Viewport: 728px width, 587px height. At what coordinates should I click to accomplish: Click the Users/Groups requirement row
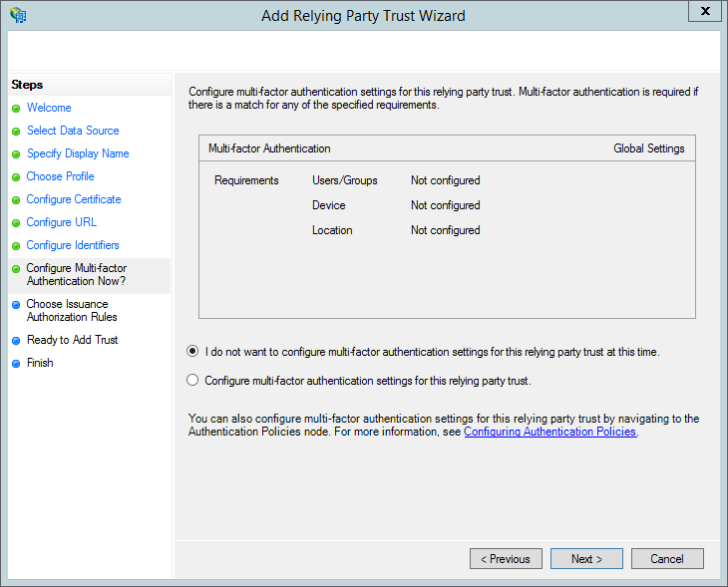[x=345, y=180]
